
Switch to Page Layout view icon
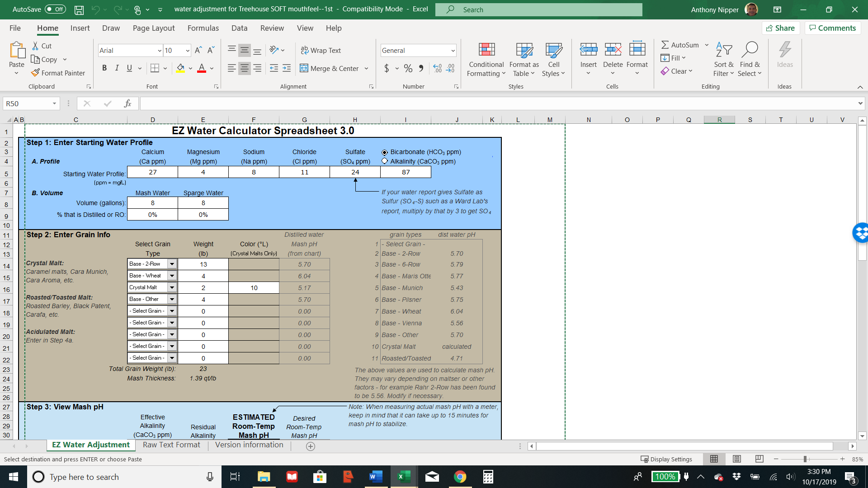tap(737, 459)
